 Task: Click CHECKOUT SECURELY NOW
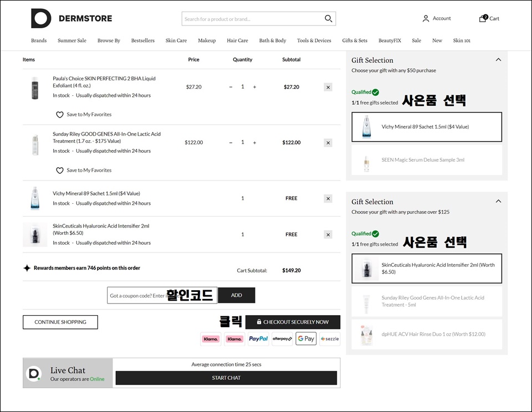click(x=293, y=322)
